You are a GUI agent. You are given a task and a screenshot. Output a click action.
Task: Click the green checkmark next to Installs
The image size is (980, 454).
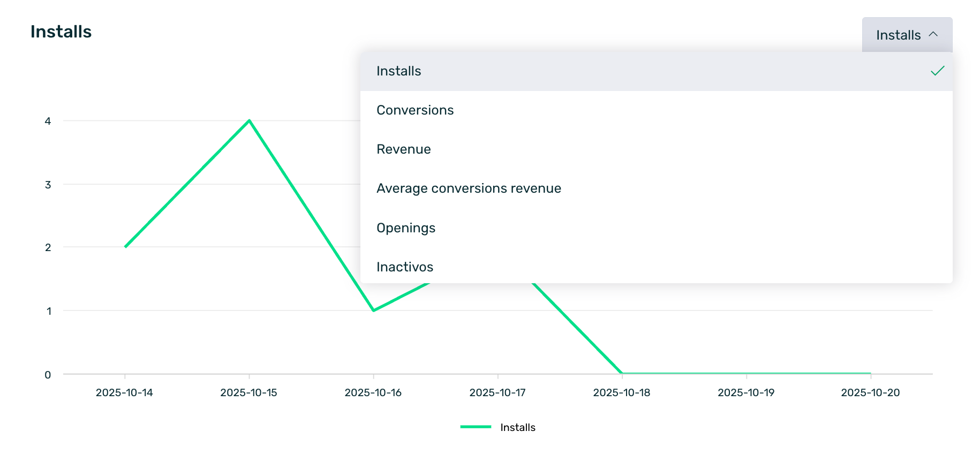(937, 71)
